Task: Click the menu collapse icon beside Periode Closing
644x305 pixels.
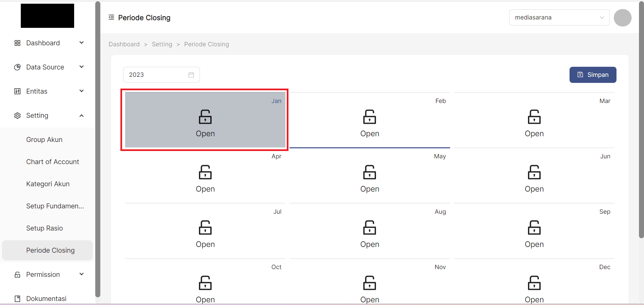Action: pos(111,17)
